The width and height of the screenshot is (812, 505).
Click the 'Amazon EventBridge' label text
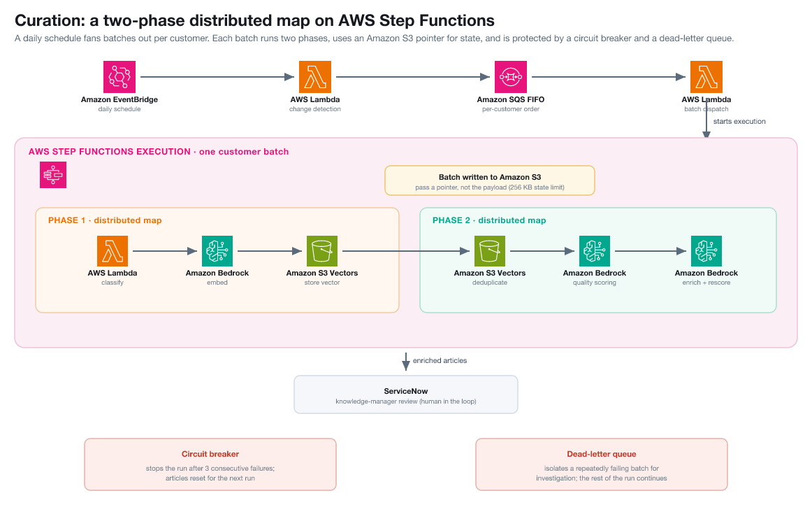[x=119, y=99]
